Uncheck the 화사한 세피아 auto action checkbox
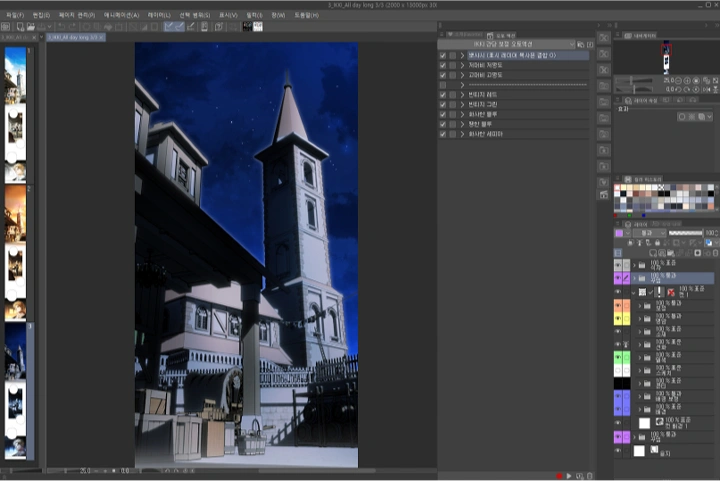Image resolution: width=720 pixels, height=481 pixels. point(443,134)
